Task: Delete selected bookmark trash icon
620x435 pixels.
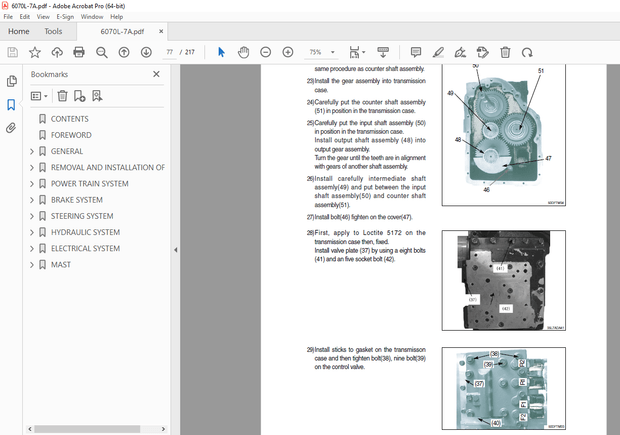Action: coord(62,96)
